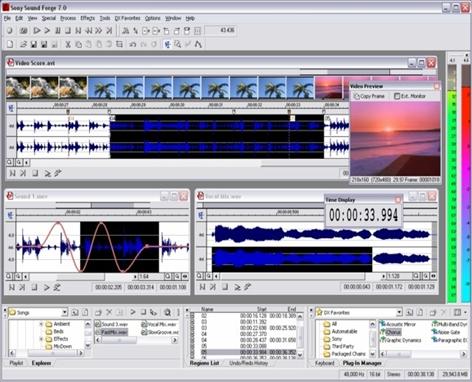Click Play in the main transport toolbar
472x382 pixels.
(x=47, y=31)
